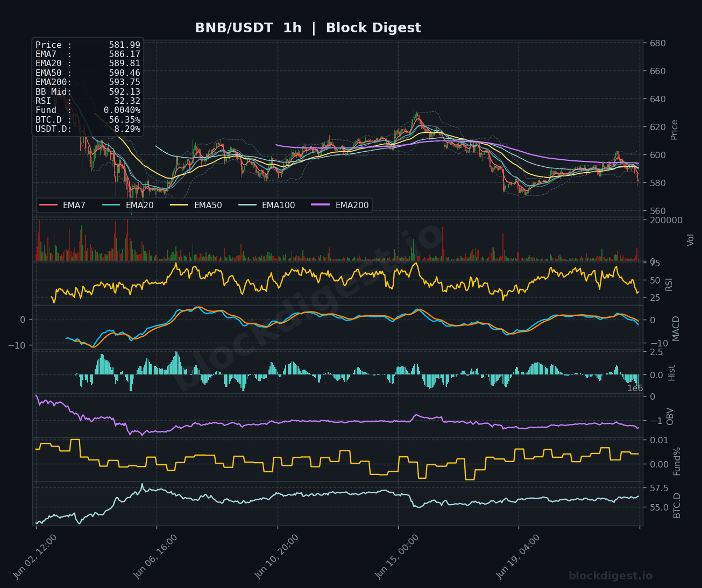Click the 680 price axis tick

coord(657,43)
